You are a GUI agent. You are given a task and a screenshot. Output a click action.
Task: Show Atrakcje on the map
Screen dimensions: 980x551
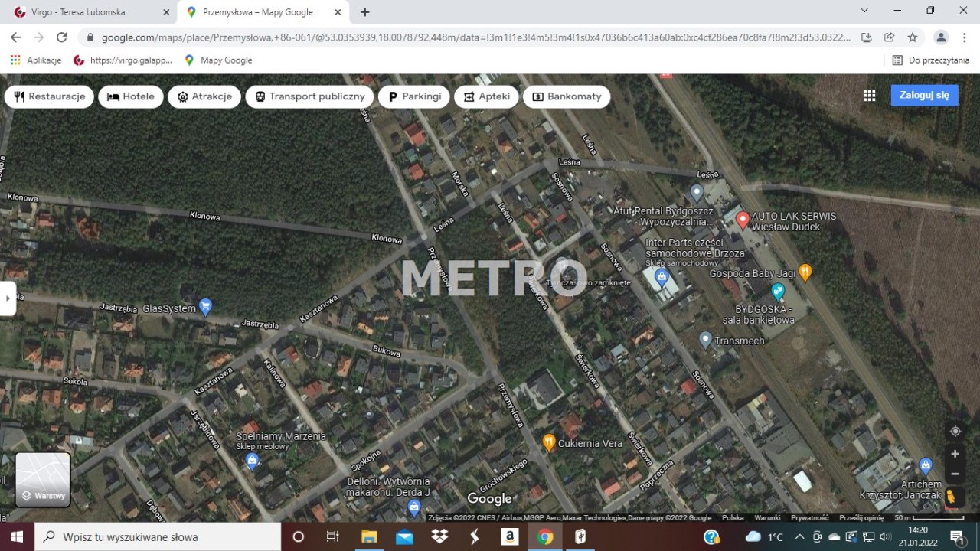(x=204, y=96)
